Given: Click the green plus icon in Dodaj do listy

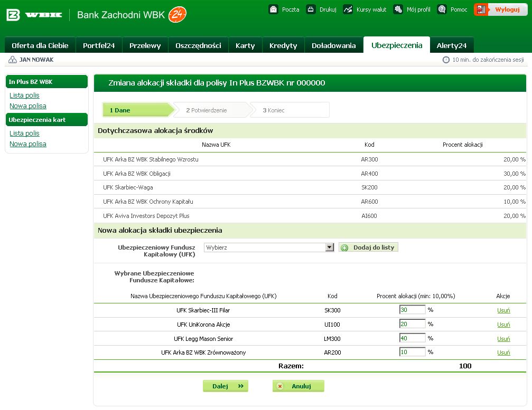Looking at the screenshot, I should 344,247.
